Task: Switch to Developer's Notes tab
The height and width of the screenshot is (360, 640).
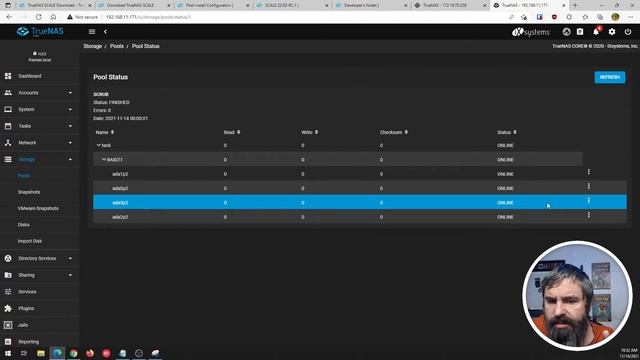Action: pyautogui.click(x=371, y=5)
